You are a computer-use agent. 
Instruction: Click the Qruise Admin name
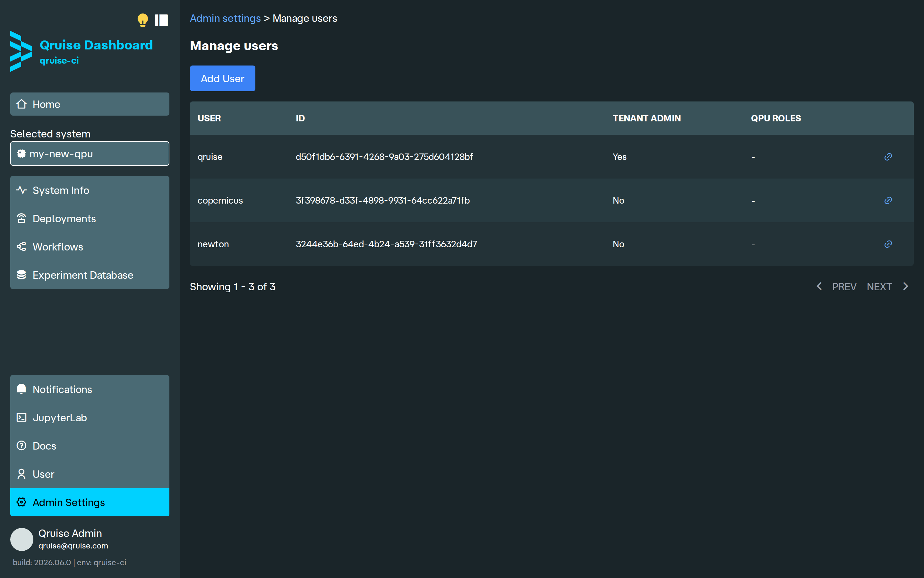point(70,533)
